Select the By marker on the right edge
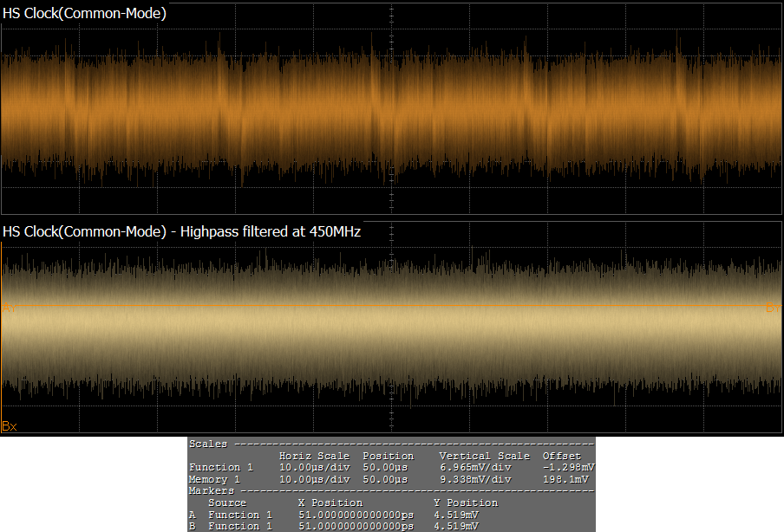The height and width of the screenshot is (532, 784). pyautogui.click(x=773, y=308)
